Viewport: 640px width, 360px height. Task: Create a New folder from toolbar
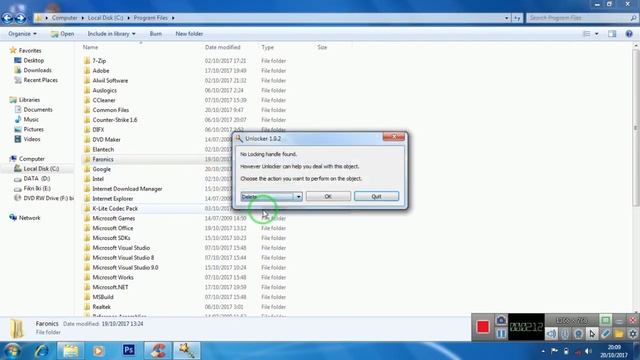tap(189, 34)
